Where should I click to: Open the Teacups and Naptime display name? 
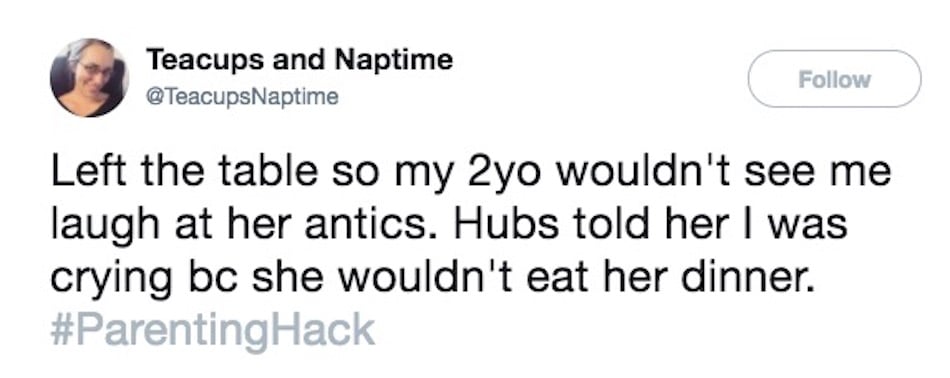click(300, 59)
